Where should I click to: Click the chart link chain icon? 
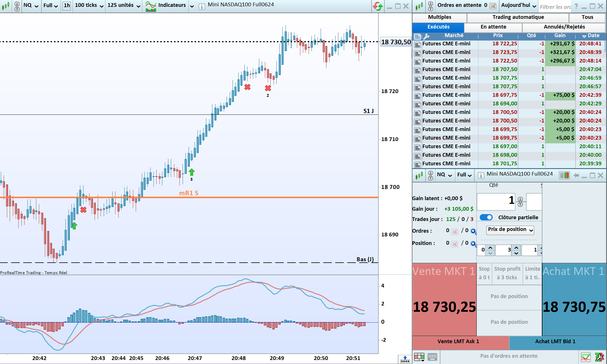pos(17,6)
